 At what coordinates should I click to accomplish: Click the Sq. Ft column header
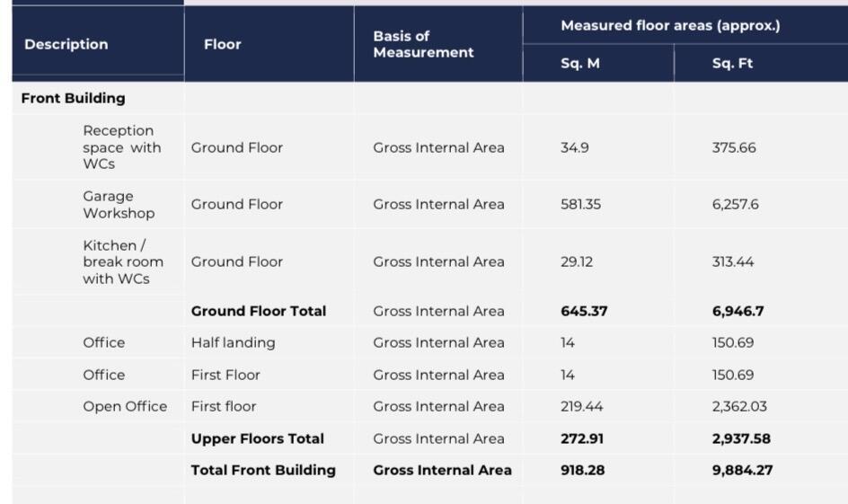[x=732, y=64]
